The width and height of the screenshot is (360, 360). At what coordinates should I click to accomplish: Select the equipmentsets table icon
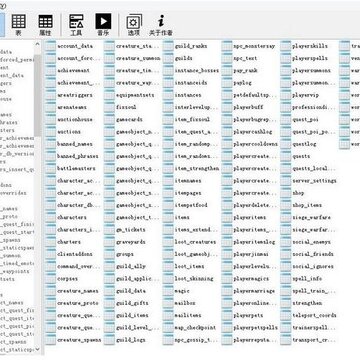pyautogui.click(x=109, y=95)
